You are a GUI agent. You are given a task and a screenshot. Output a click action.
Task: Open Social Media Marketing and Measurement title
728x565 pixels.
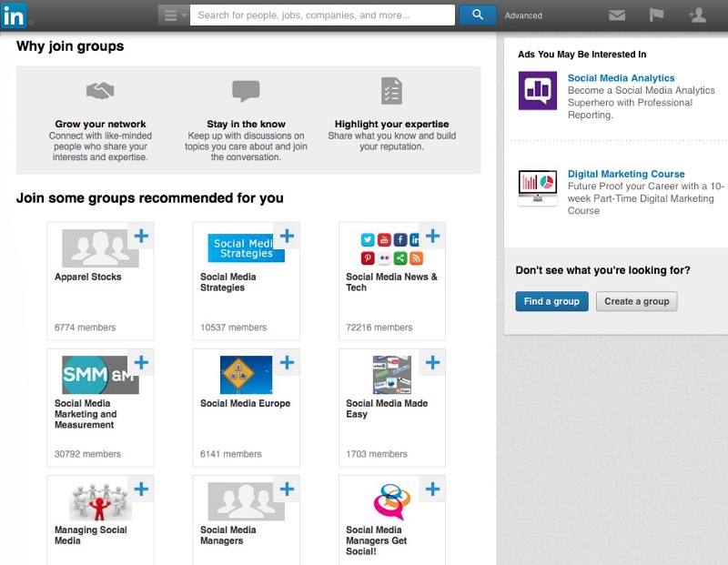point(86,414)
